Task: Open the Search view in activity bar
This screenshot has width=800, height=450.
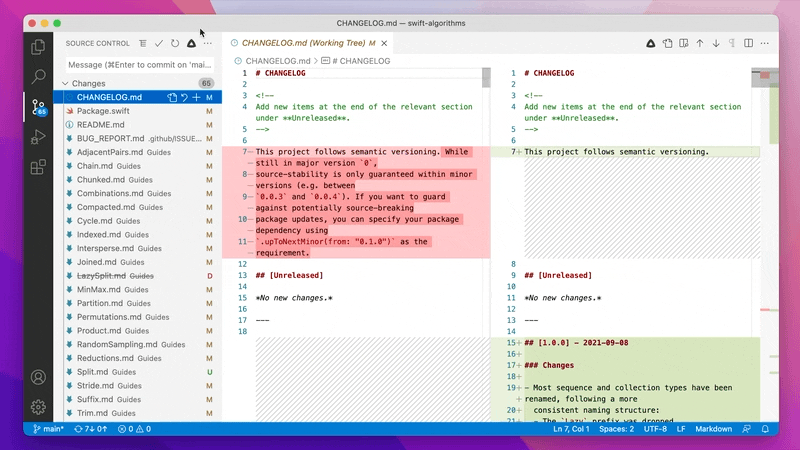Action: pyautogui.click(x=38, y=77)
